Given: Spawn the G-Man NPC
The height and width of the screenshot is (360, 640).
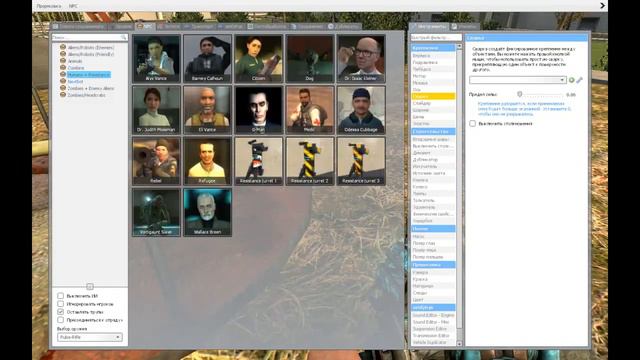Looking at the screenshot, I should 259,110.
